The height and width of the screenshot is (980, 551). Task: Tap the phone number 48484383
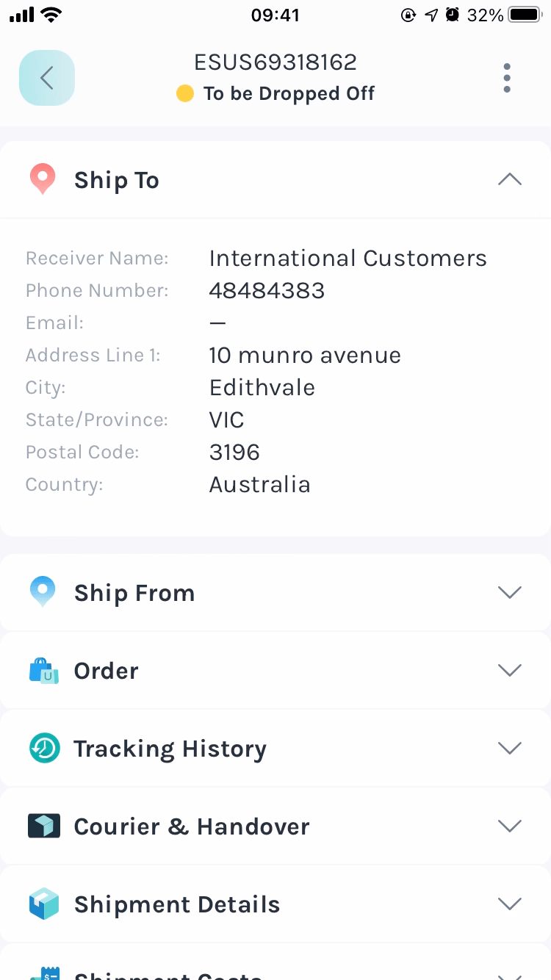tap(267, 291)
